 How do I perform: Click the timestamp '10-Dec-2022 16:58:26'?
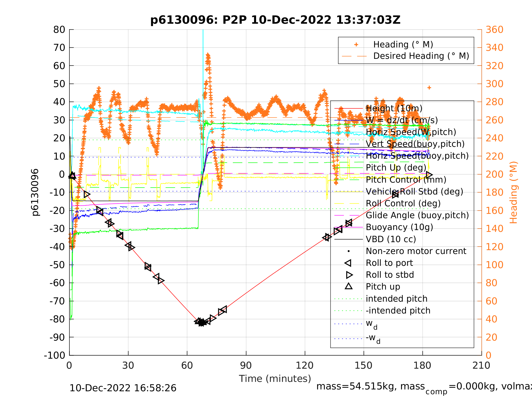123,388
